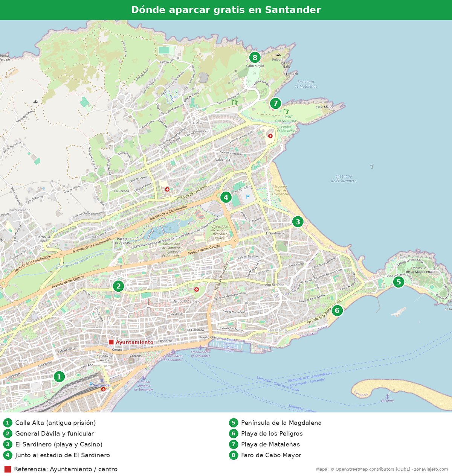Click the 'Perines' neighbourhood label
Screen dimensions: 452x476
coord(21,361)
